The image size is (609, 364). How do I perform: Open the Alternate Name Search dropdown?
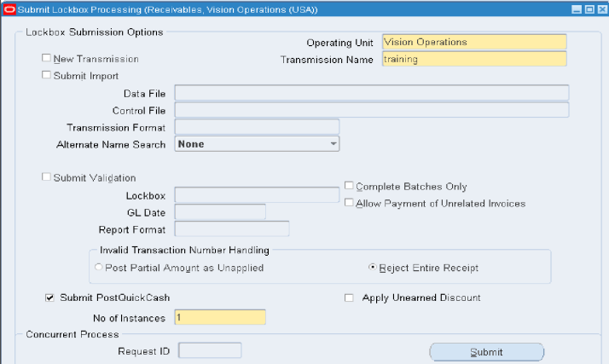(257, 144)
